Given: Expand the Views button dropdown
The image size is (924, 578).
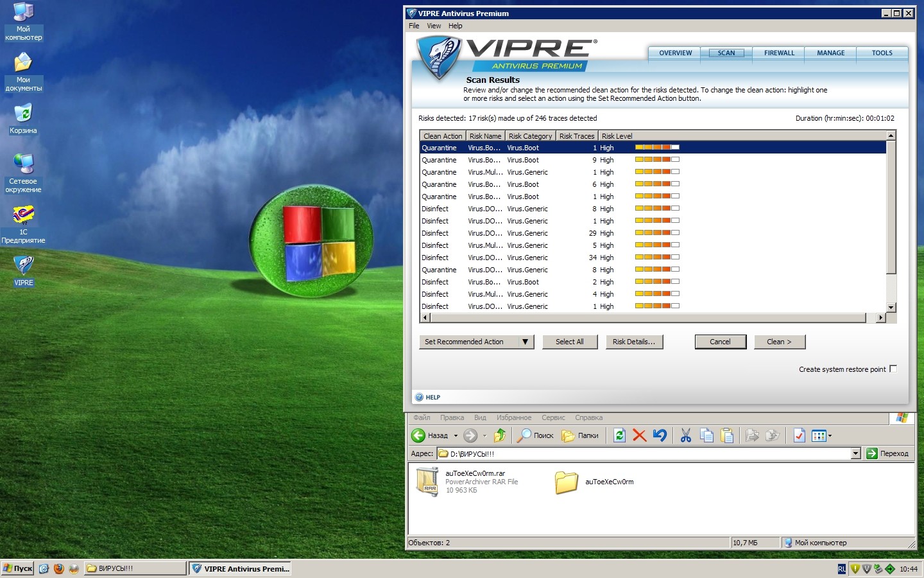Looking at the screenshot, I should click(x=830, y=435).
